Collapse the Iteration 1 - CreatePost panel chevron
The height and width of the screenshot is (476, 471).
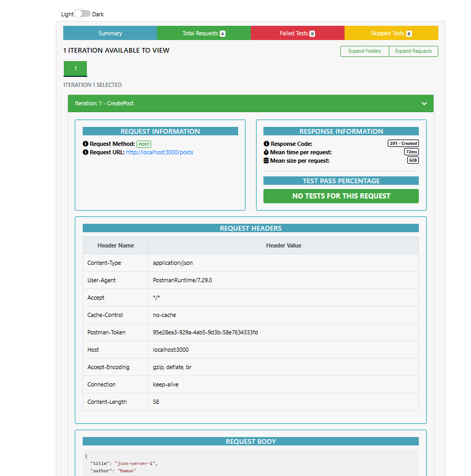(x=424, y=103)
